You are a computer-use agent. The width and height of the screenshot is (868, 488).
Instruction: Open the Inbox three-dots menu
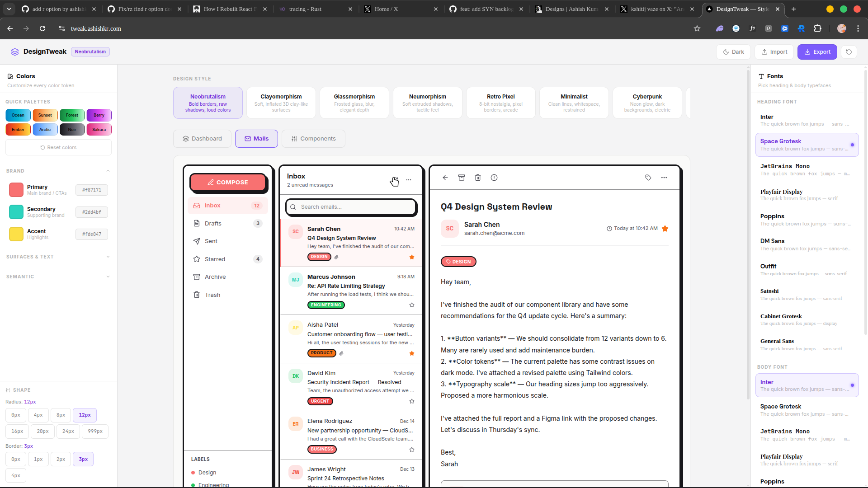pos(409,180)
